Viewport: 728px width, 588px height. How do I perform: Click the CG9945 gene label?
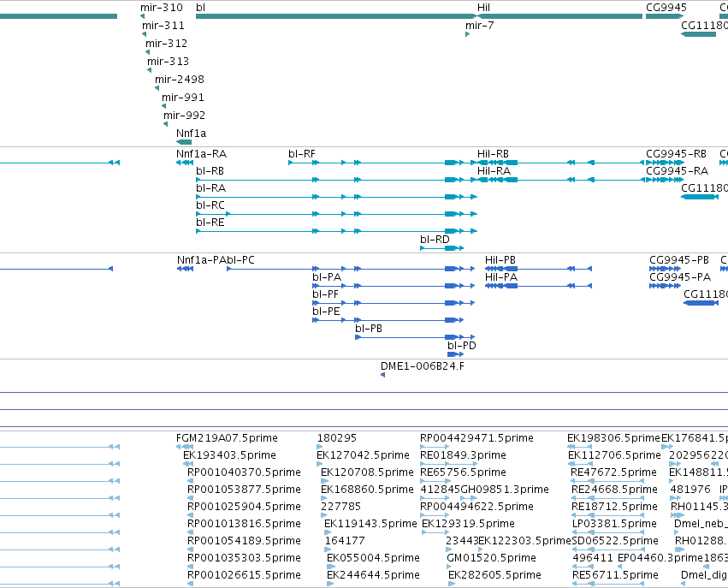(666, 8)
